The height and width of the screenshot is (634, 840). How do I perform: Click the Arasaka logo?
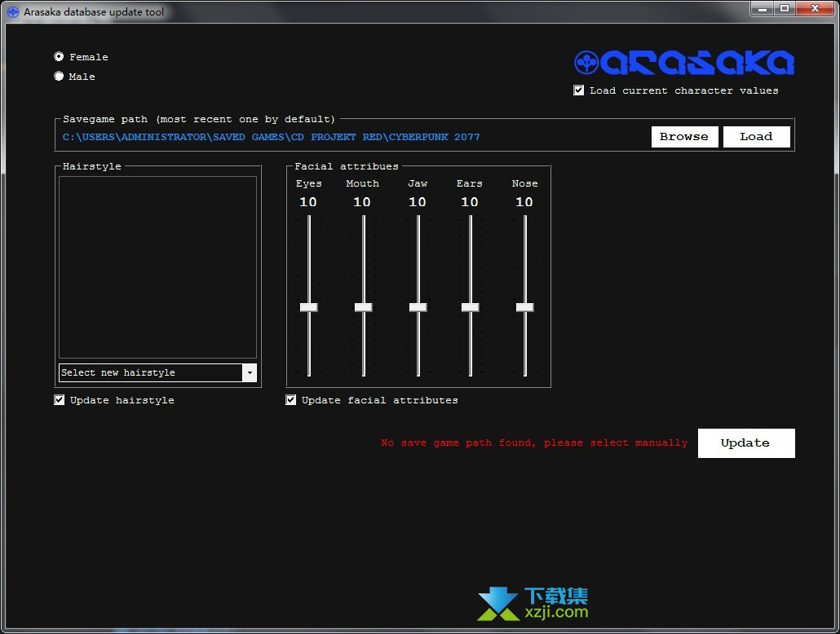[684, 63]
